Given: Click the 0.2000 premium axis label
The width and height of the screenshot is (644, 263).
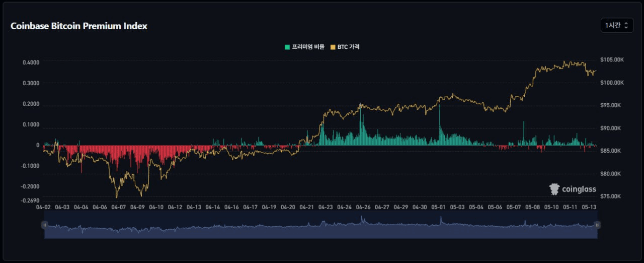Looking at the screenshot, I should click(31, 104).
